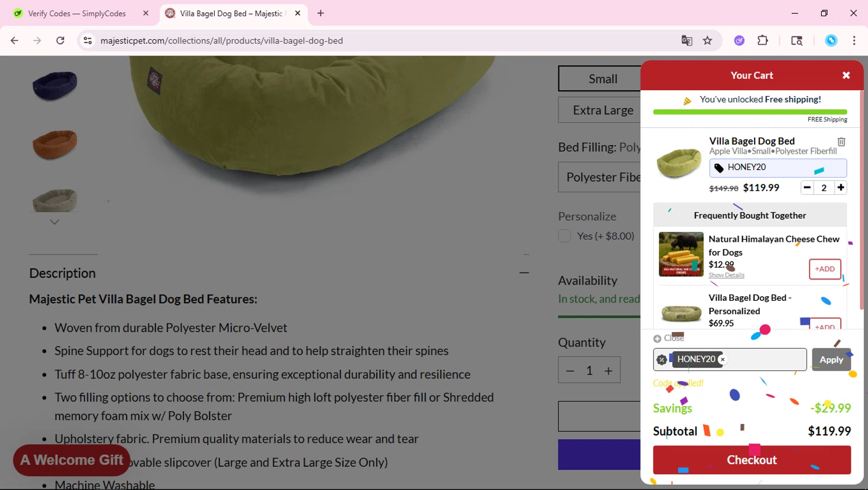
Task: Proceed to Checkout
Action: pos(752,460)
